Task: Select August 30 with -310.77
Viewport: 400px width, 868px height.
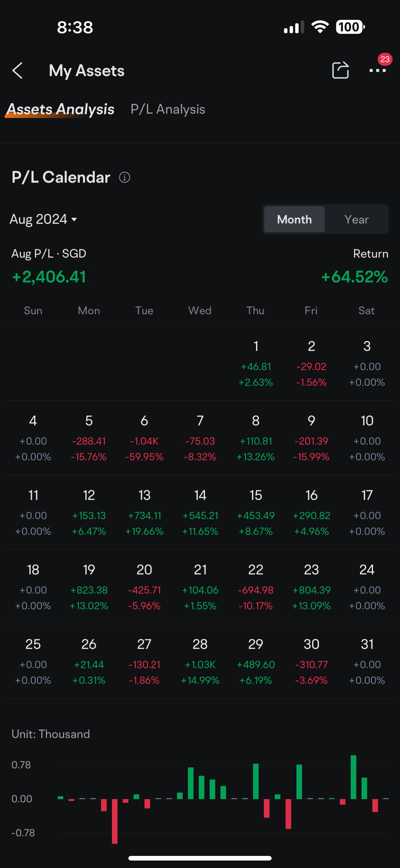Action: pos(311,662)
